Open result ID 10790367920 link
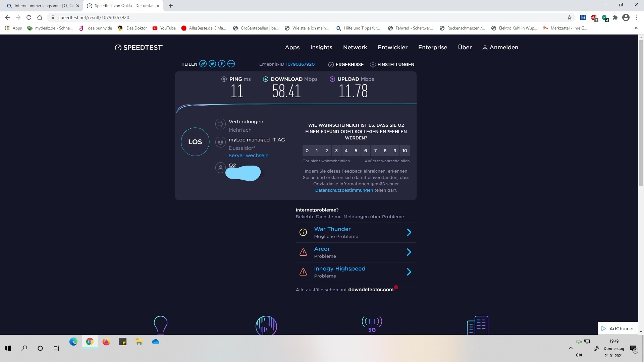644x362 pixels. coord(300,64)
